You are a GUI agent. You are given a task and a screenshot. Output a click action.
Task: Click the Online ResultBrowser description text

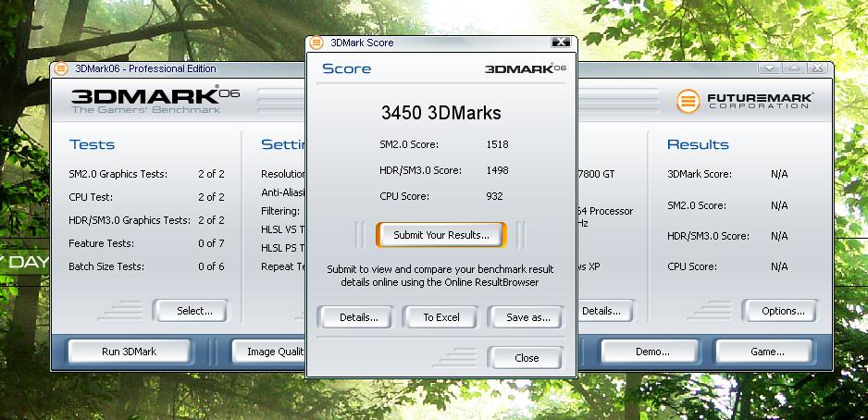[x=440, y=276]
